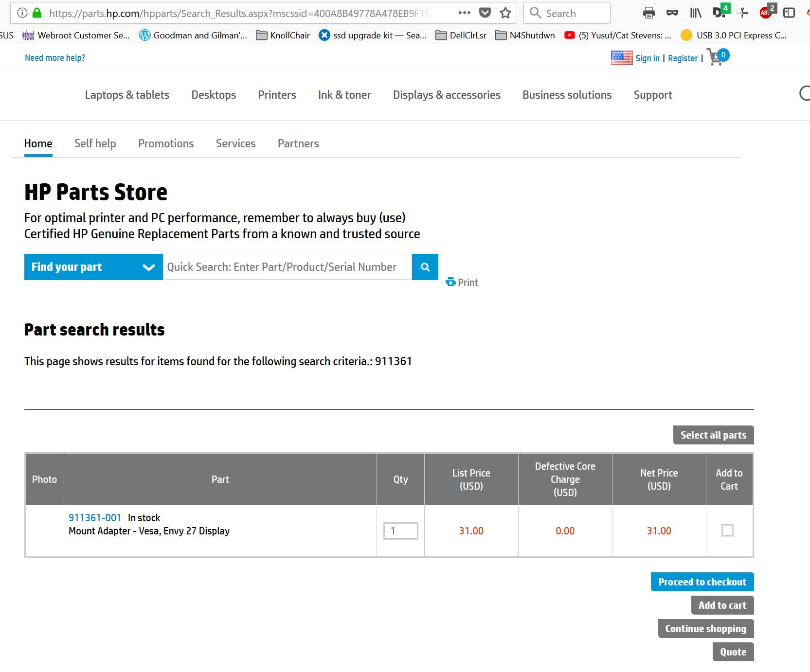This screenshot has height=672, width=810.
Task: Click the browser printer toolbar icon
Action: coord(648,13)
